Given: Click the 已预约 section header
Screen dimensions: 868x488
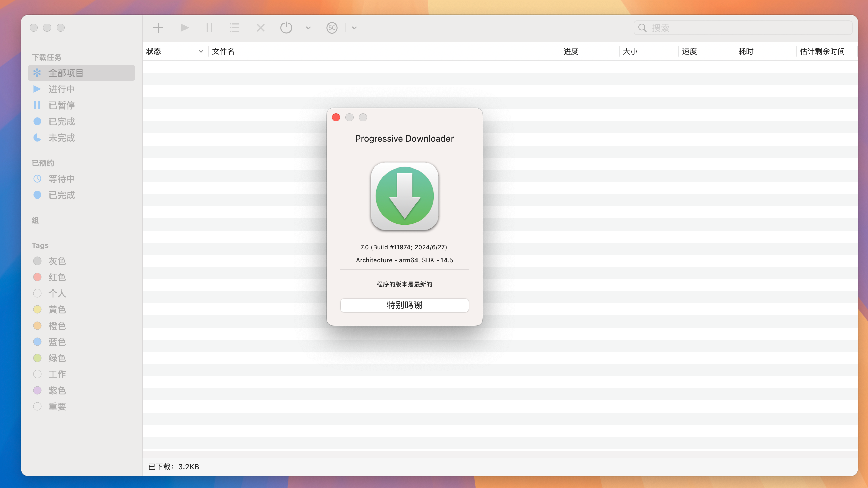Looking at the screenshot, I should tap(43, 163).
